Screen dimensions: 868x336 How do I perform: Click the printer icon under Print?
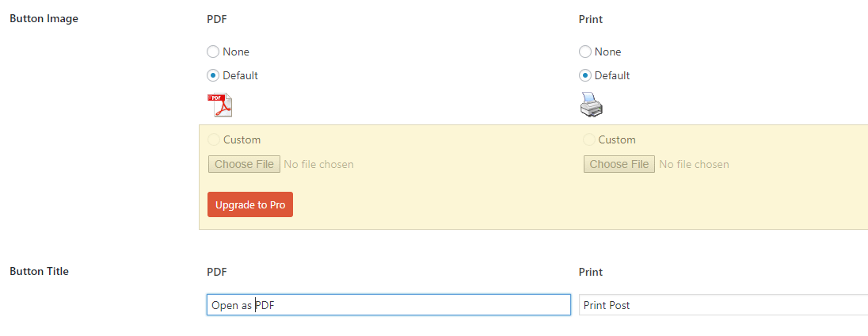[x=592, y=105]
